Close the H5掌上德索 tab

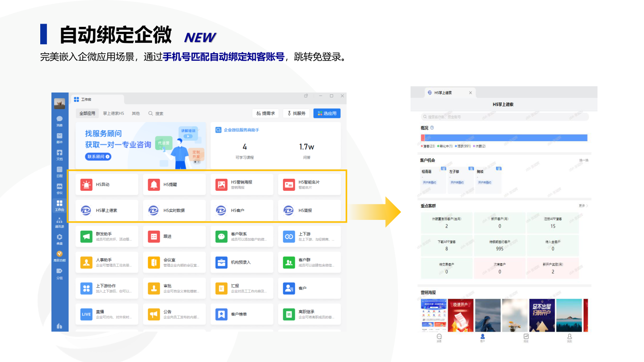click(x=470, y=93)
